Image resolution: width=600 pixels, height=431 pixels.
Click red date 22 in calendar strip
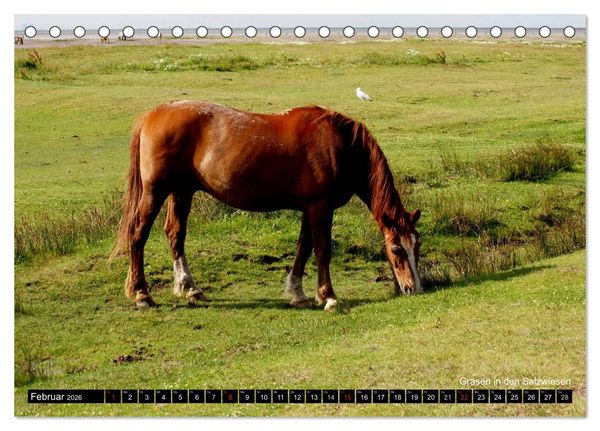click(x=464, y=397)
